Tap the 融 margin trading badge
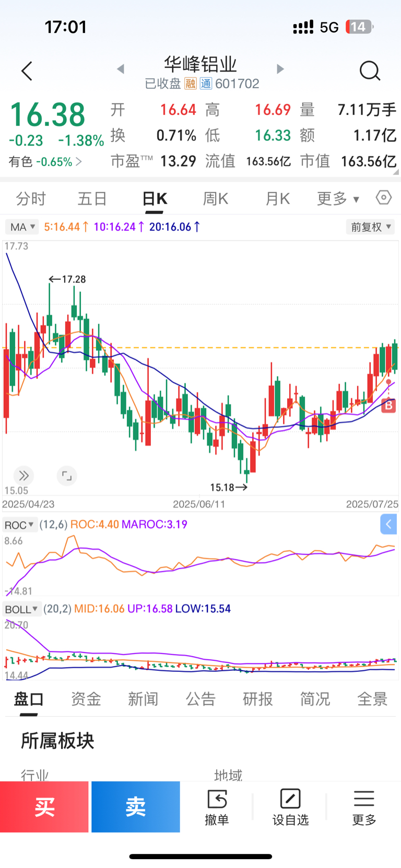Screen dimensions: 401x868 191,84
